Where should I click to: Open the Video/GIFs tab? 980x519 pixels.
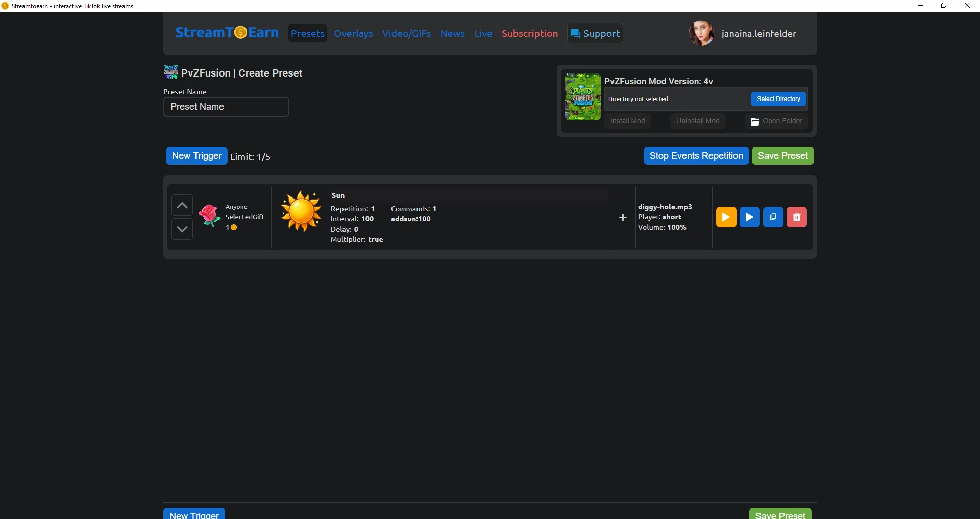pyautogui.click(x=407, y=33)
